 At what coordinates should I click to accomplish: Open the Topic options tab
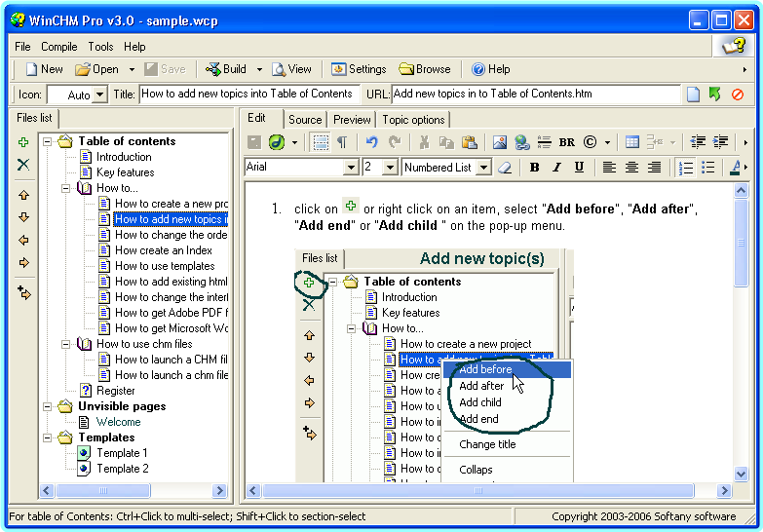coord(413,120)
